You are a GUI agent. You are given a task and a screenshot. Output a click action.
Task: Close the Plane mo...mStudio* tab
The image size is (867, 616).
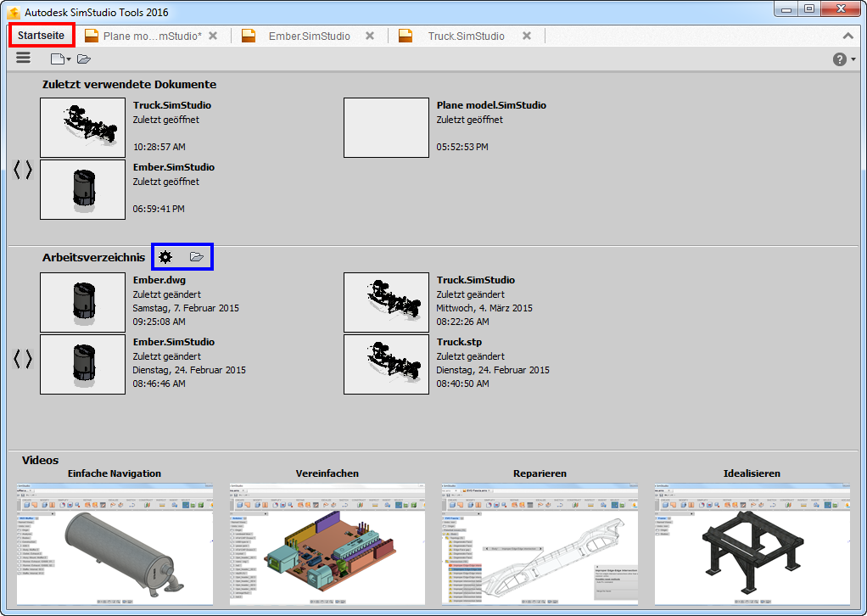pyautogui.click(x=213, y=36)
